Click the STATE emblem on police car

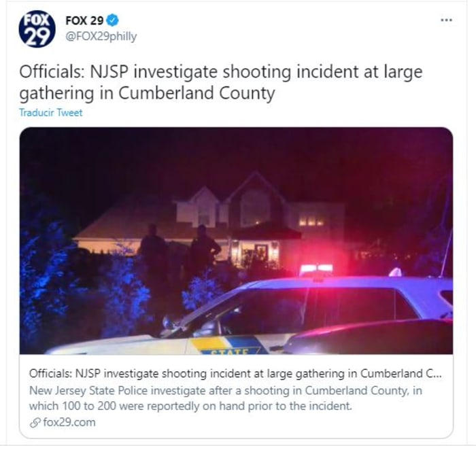pos(229,346)
